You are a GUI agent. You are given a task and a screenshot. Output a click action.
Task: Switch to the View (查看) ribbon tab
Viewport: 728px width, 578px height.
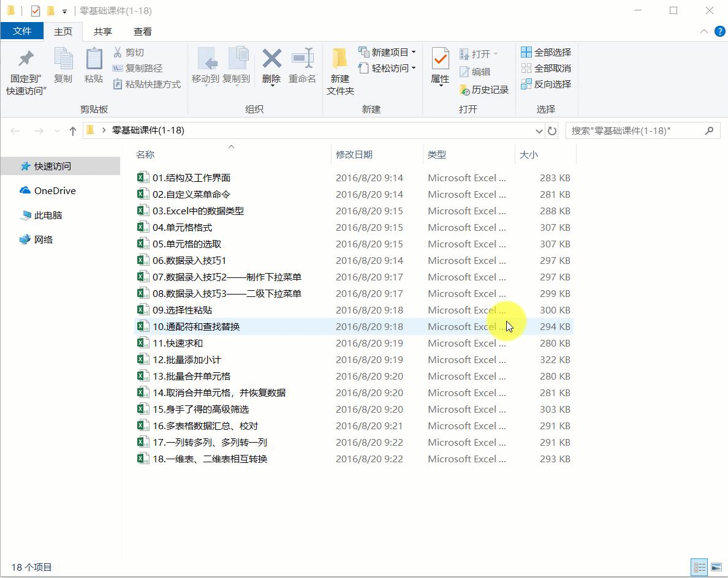coord(142,31)
